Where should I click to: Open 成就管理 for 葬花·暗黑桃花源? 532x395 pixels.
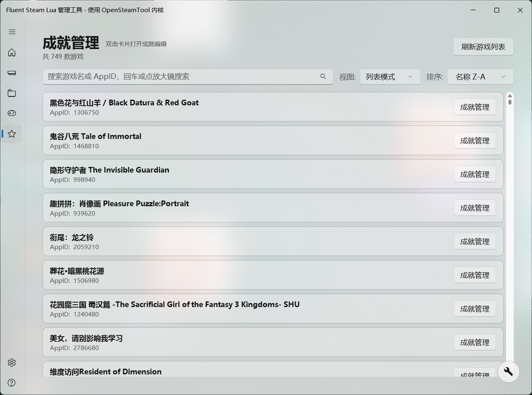pyautogui.click(x=474, y=275)
